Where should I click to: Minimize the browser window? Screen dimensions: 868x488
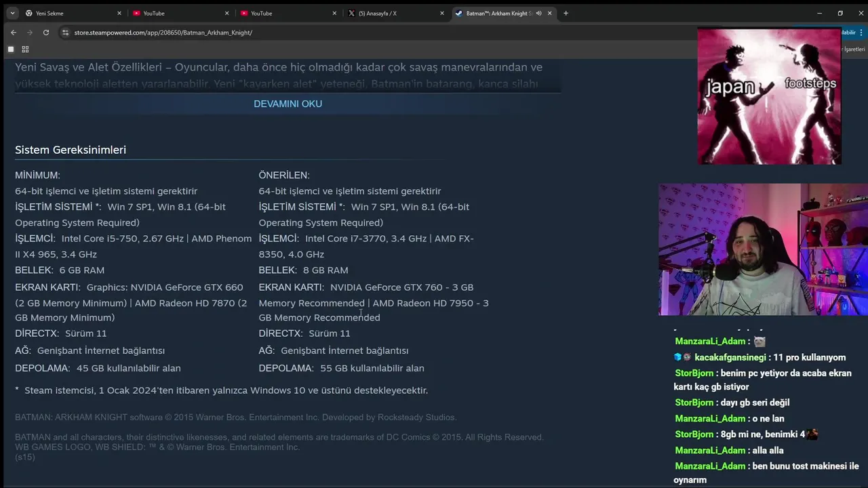click(819, 13)
